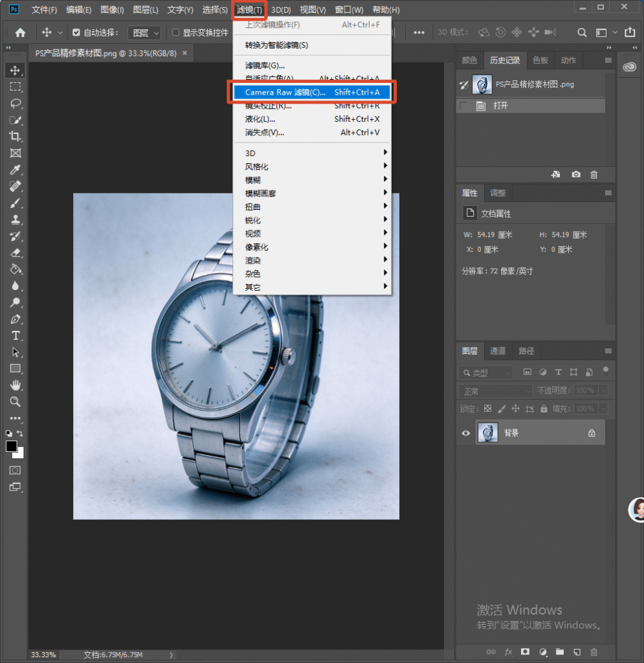Add a layer mask from Layers panel footer
644x663 pixels.
tap(525, 651)
